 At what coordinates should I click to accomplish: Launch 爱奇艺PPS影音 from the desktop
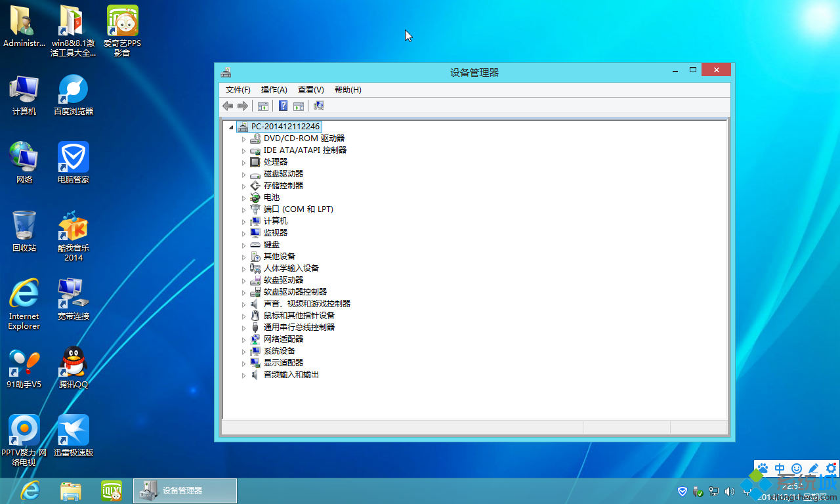point(122,31)
